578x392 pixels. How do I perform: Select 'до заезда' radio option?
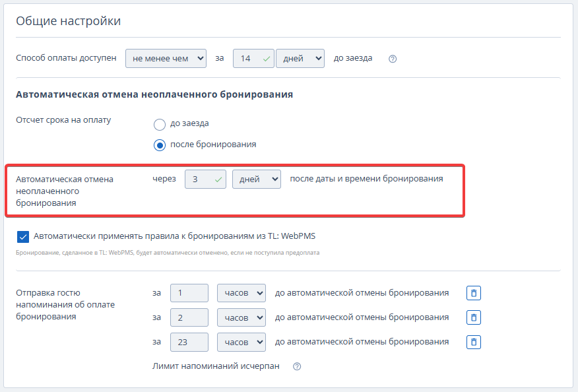160,124
